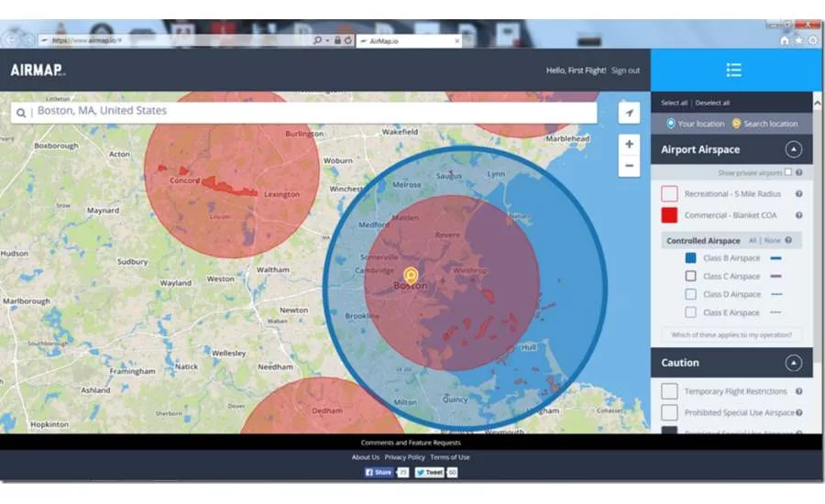This screenshot has width=825, height=504.
Task: Open help icon for Recreational 5 Mile Radius
Action: point(798,194)
